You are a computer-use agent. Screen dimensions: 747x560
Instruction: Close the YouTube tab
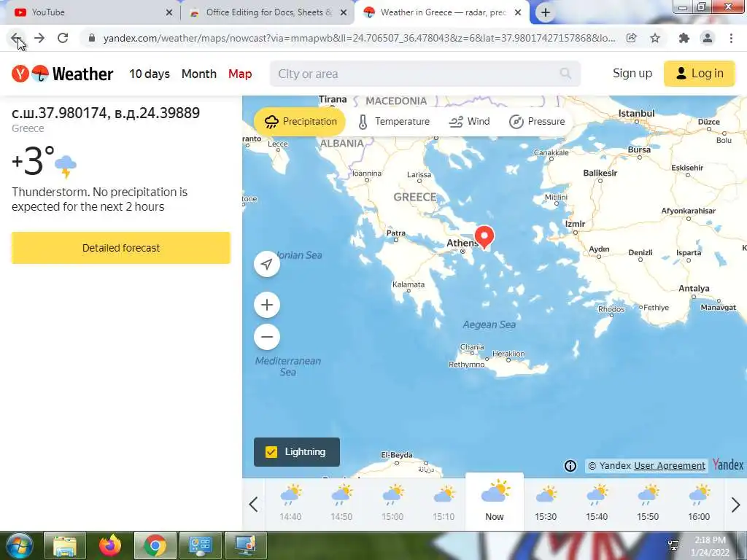tap(169, 13)
